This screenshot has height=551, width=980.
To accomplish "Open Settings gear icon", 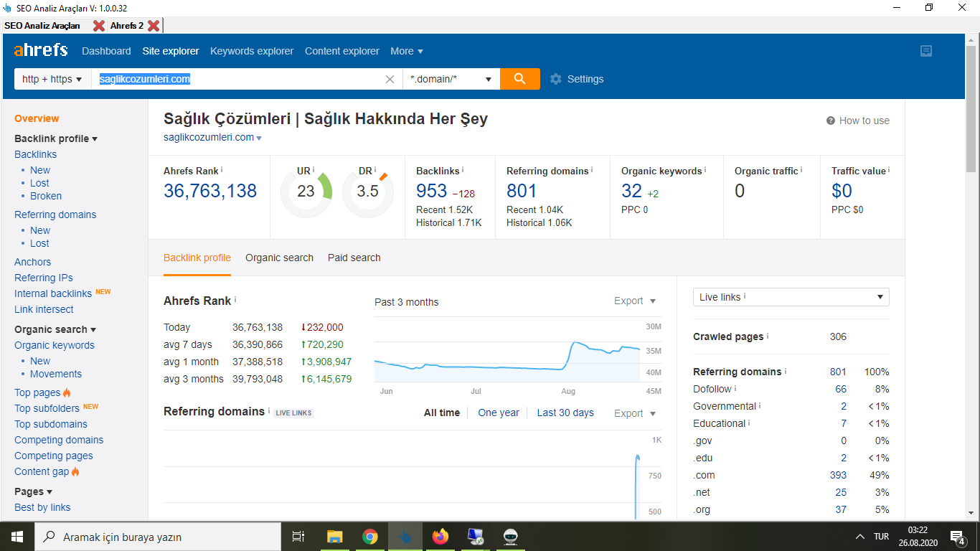I will click(x=556, y=79).
